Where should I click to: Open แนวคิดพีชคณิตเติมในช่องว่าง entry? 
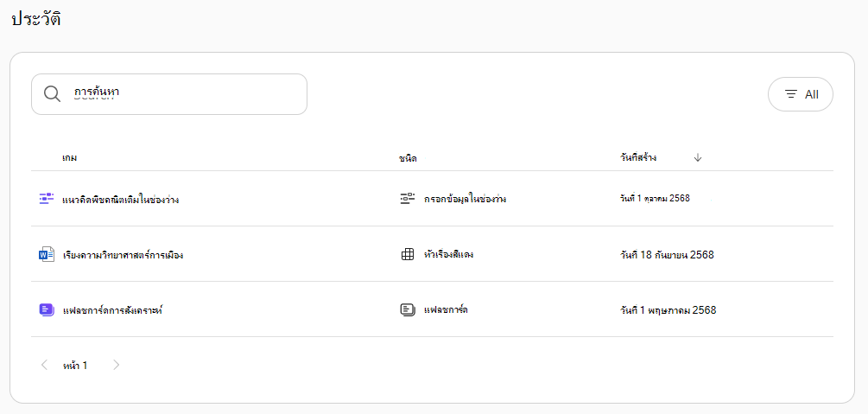click(121, 200)
